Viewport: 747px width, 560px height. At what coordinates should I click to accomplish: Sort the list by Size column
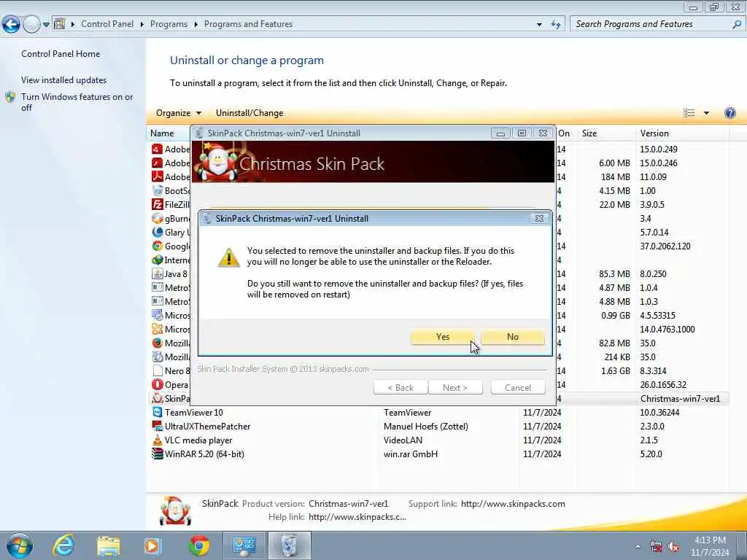click(x=589, y=133)
